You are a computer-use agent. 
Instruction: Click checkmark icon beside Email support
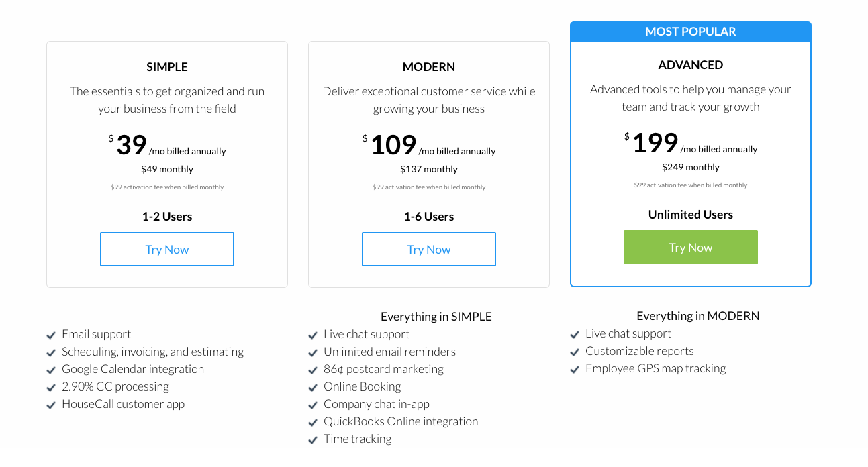coord(51,335)
